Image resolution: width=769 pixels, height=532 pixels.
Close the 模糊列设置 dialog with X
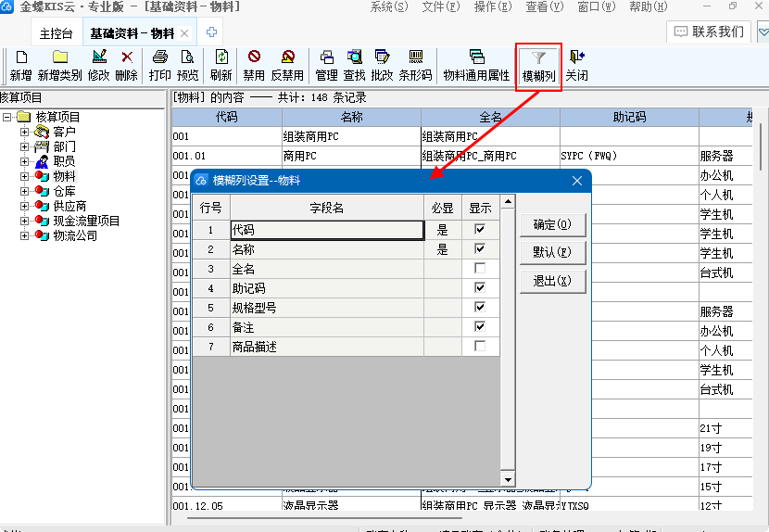pos(577,181)
